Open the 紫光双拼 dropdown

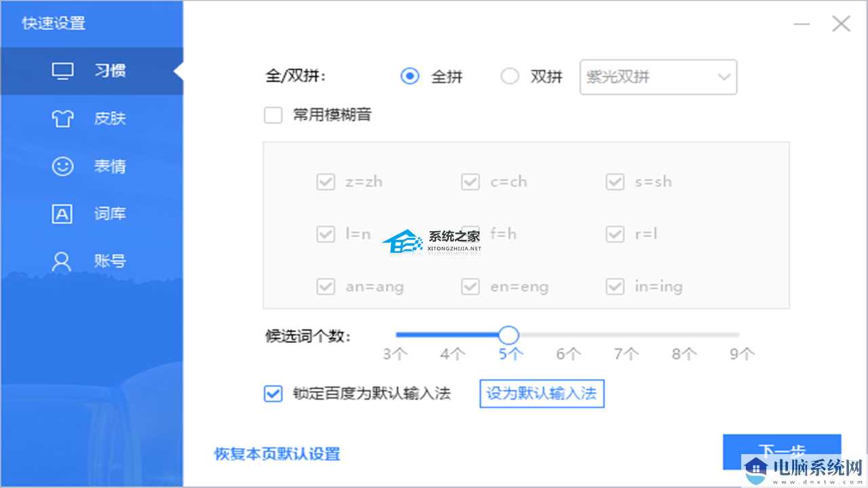tap(658, 77)
